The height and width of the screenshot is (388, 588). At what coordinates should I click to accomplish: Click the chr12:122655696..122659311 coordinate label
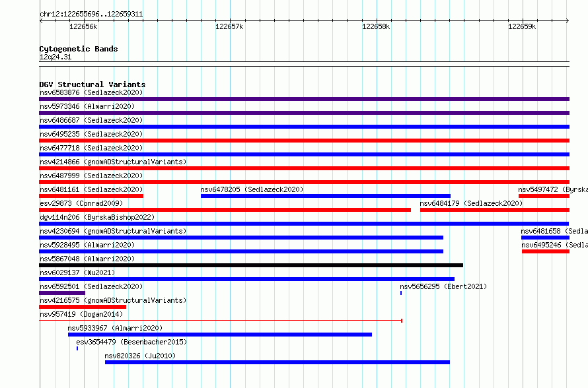tap(91, 14)
